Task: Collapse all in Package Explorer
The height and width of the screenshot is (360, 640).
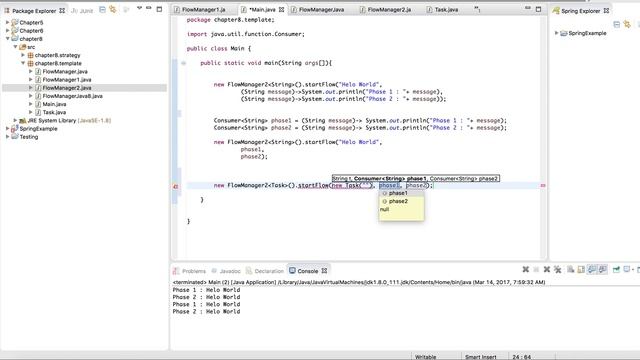Action: click(102, 9)
